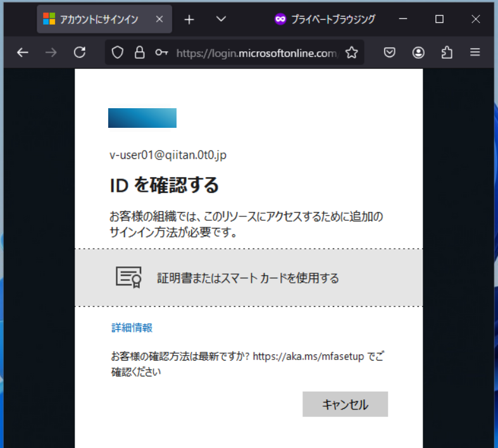Bookmark this page with the star
The height and width of the screenshot is (448, 498).
click(x=352, y=53)
